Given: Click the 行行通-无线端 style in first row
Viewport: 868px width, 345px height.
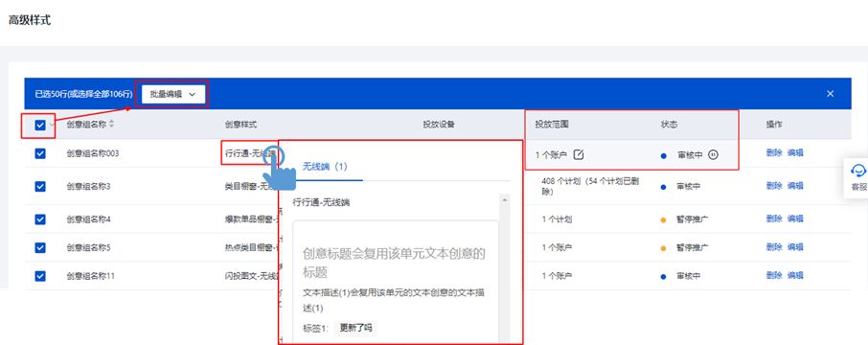Looking at the screenshot, I should point(250,153).
